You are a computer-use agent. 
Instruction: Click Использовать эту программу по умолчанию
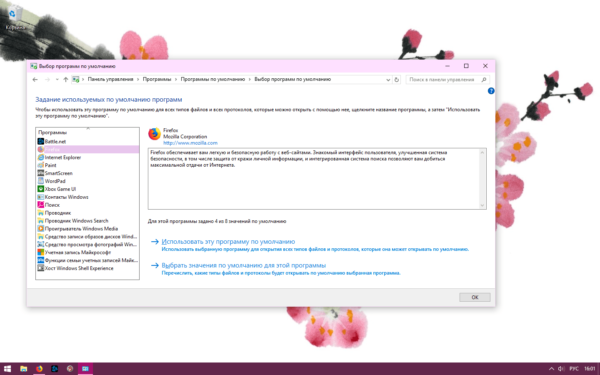228,242
